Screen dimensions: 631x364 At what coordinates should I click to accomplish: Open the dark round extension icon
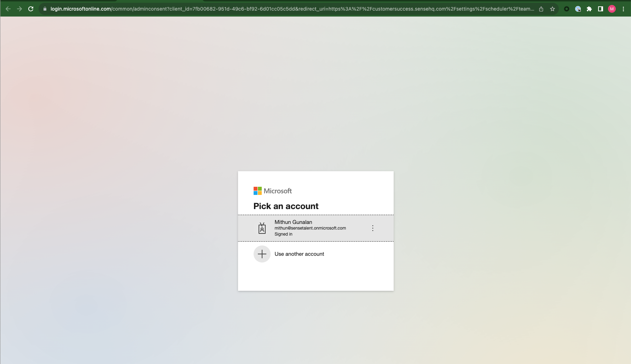coord(567,9)
